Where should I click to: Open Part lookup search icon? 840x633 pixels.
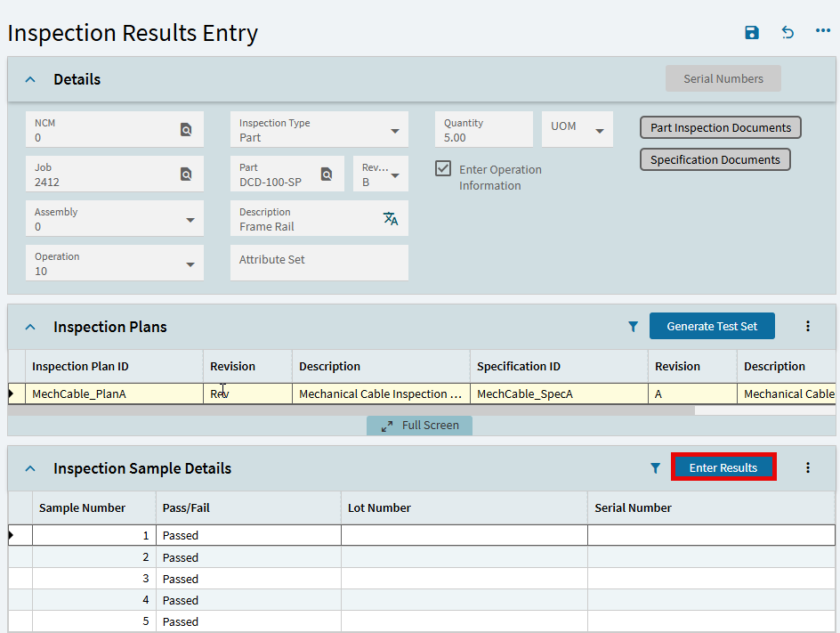(x=327, y=174)
